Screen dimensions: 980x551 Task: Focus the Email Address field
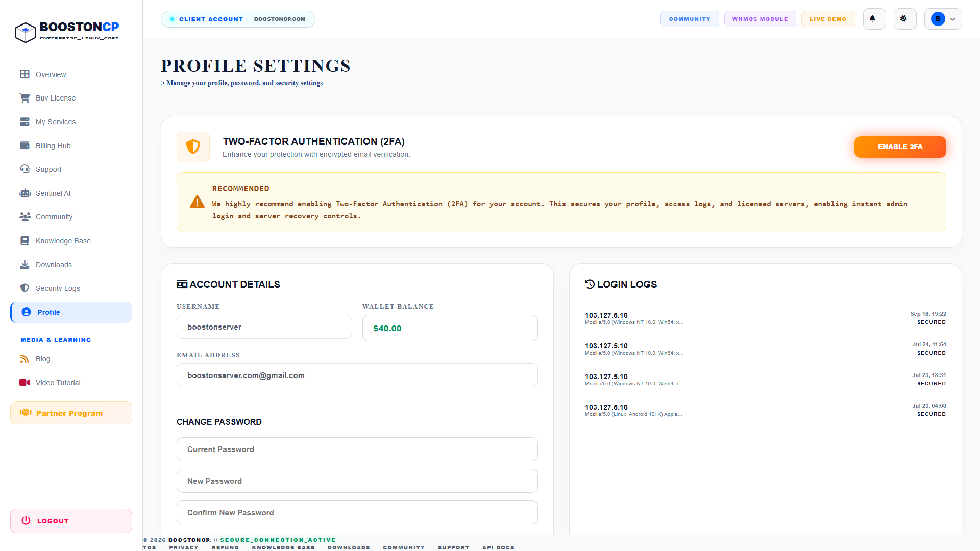point(357,375)
